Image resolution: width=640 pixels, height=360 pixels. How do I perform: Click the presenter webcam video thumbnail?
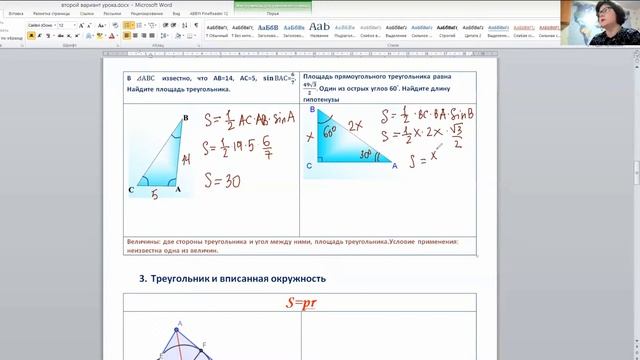pos(600,22)
